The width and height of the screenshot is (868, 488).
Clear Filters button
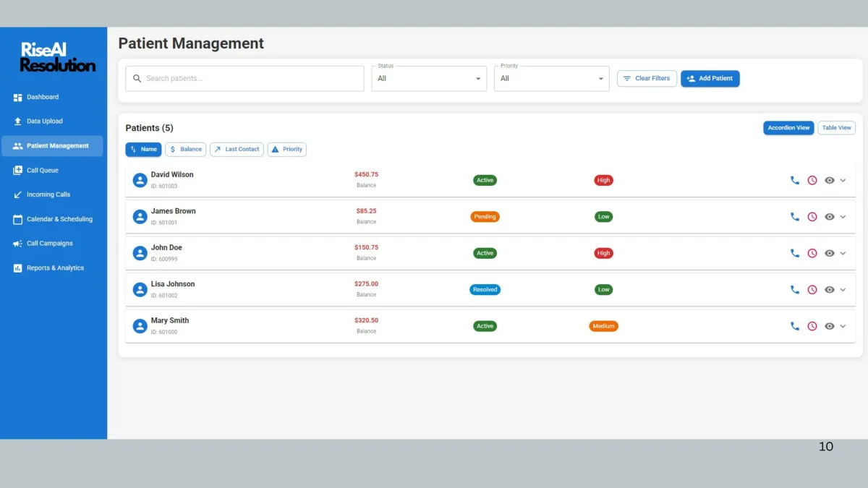pyautogui.click(x=647, y=78)
